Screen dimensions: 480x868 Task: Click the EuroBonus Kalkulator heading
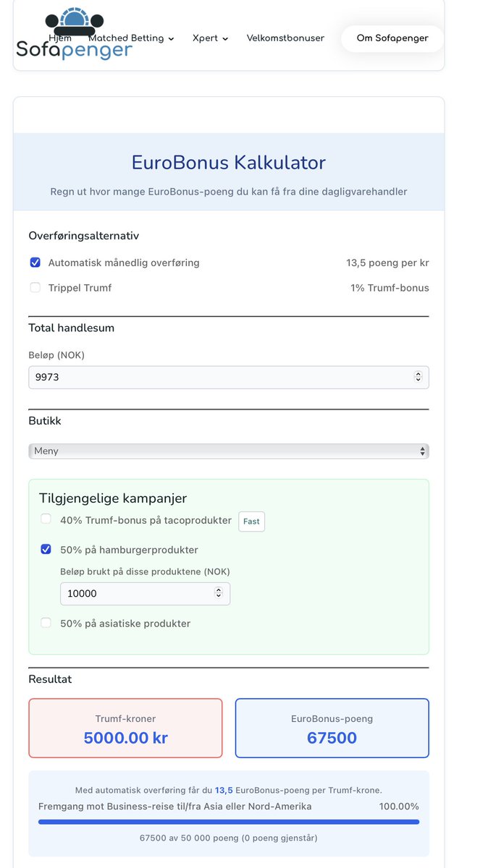[229, 162]
